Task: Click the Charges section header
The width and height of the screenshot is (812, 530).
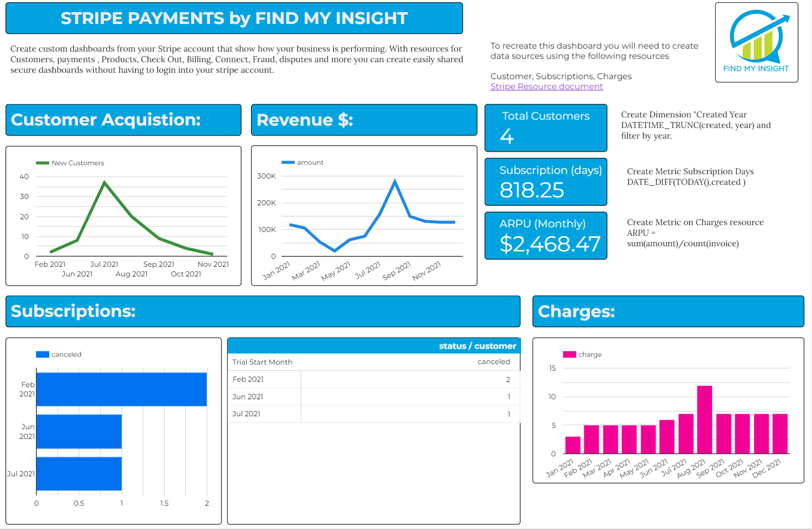Action: 668,311
